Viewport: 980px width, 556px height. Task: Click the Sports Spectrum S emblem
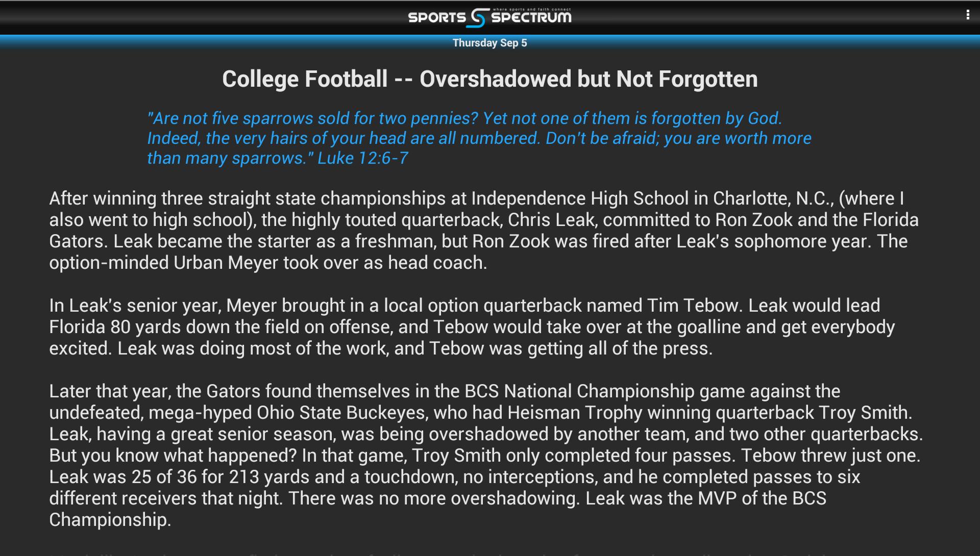point(478,18)
